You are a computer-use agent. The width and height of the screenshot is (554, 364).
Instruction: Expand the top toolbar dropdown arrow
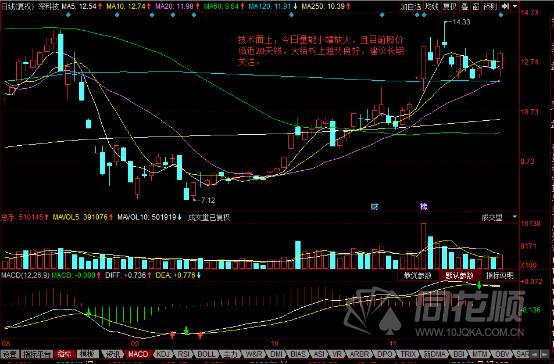(x=515, y=6)
